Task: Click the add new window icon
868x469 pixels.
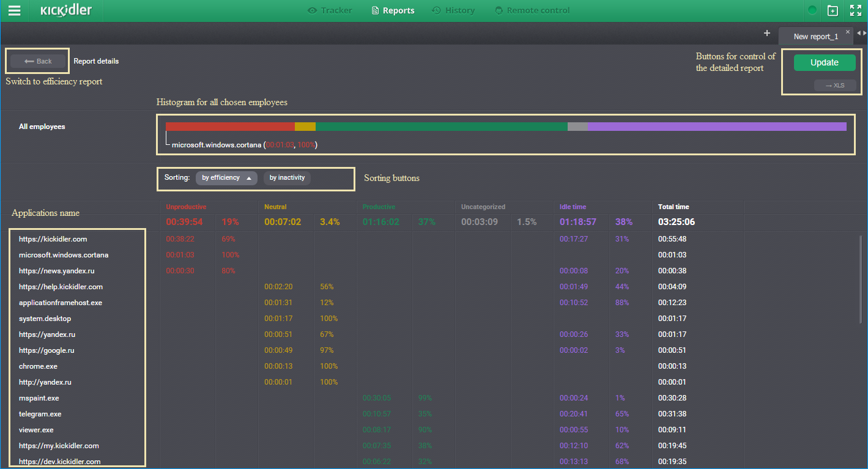Action: click(833, 10)
